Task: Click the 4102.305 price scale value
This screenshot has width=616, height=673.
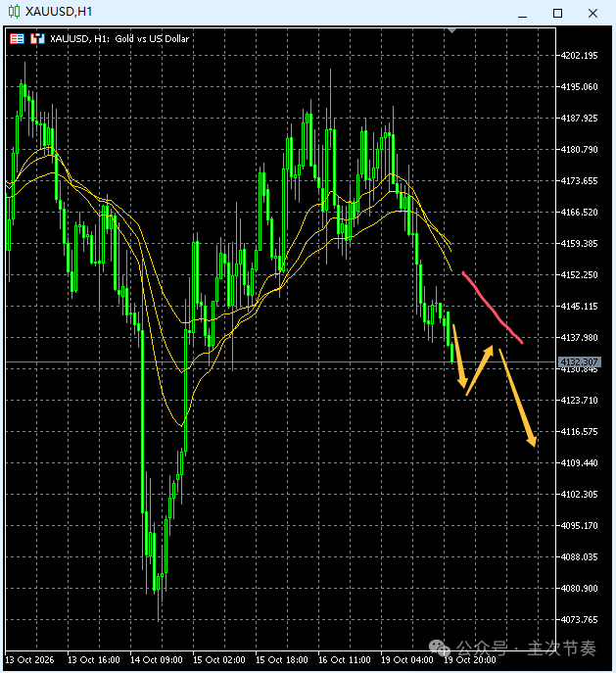Action: [x=579, y=494]
